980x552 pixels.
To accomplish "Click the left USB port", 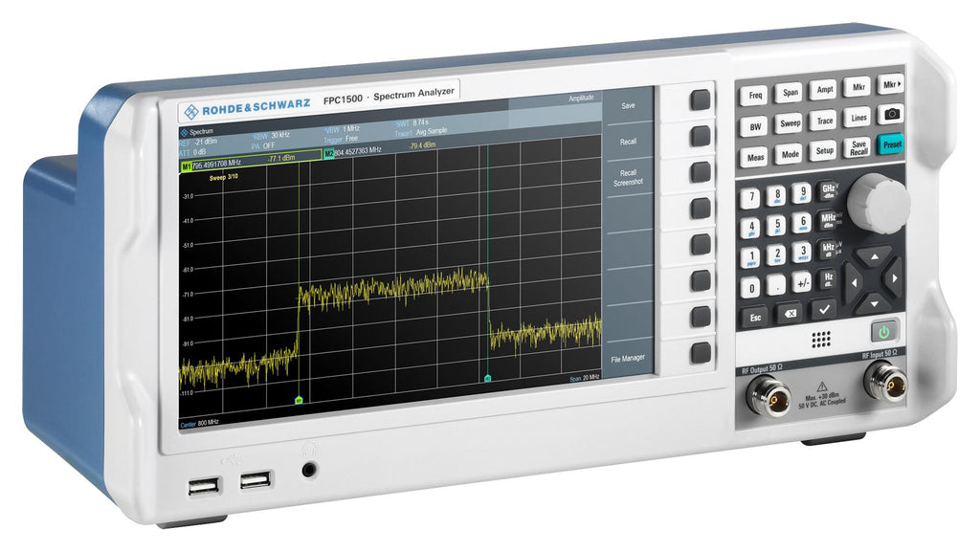I will [205, 486].
